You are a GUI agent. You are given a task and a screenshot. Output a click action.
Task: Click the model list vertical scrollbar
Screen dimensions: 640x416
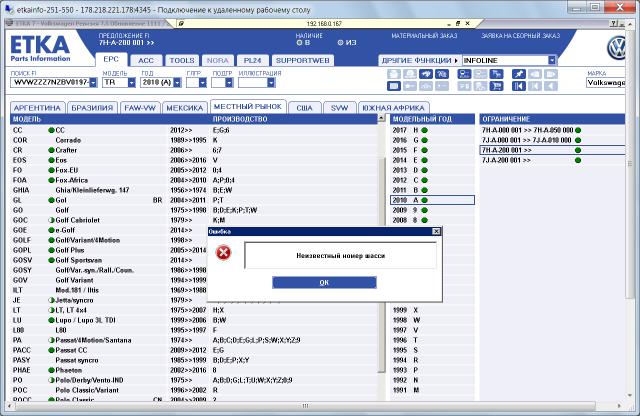point(382,265)
